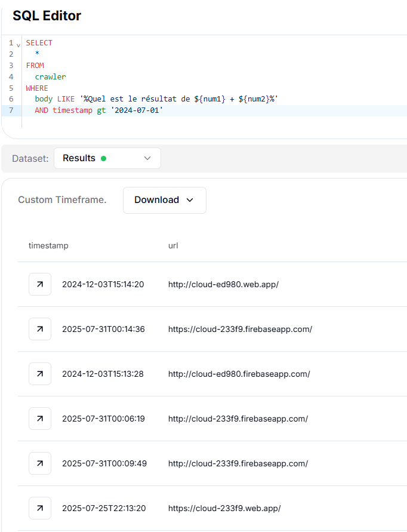Click the crawler table name in the editor
Viewport: 407px width, 532px height.
tap(50, 76)
